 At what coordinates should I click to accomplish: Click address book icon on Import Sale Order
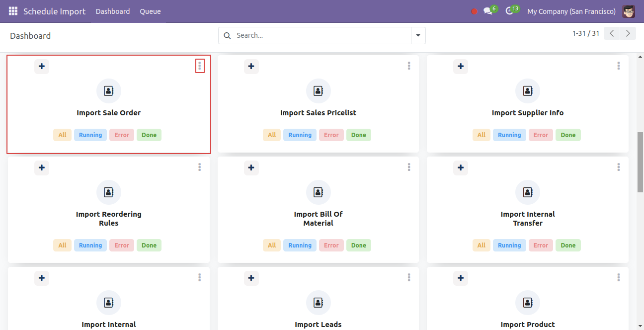tap(109, 91)
